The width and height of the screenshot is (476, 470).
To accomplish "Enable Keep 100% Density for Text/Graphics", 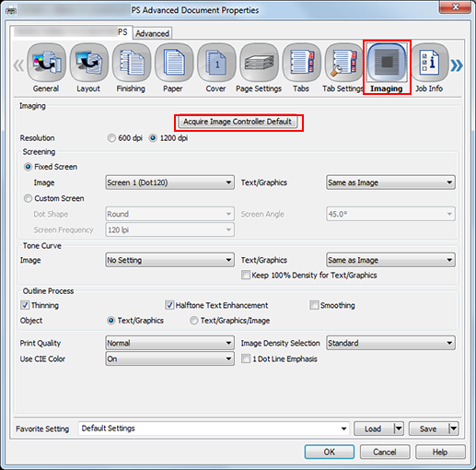I will pyautogui.click(x=246, y=275).
